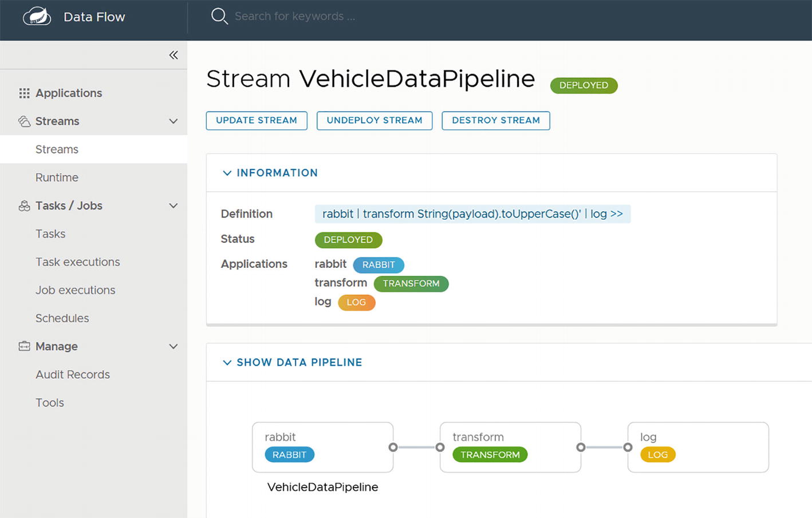Go to Audit Records page
The height and width of the screenshot is (518, 812).
click(x=73, y=374)
